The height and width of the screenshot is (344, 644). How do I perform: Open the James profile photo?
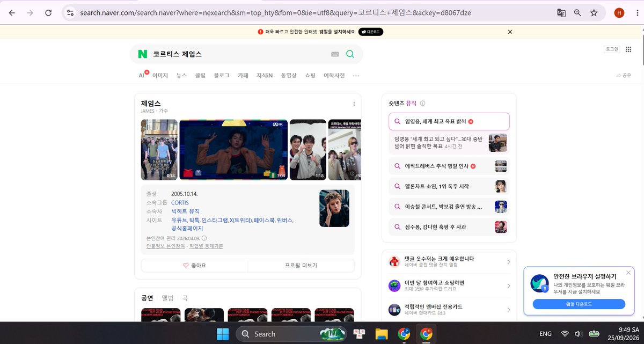pyautogui.click(x=334, y=208)
